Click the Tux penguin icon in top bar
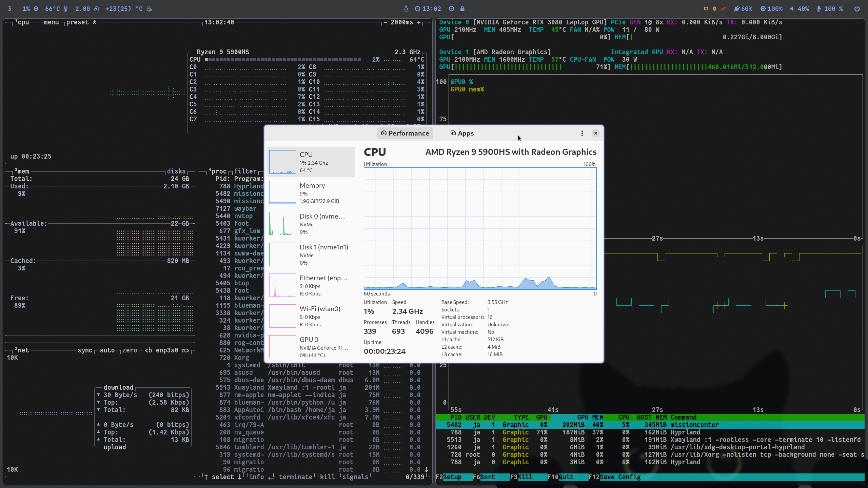Image resolution: width=868 pixels, height=488 pixels. 406,9
